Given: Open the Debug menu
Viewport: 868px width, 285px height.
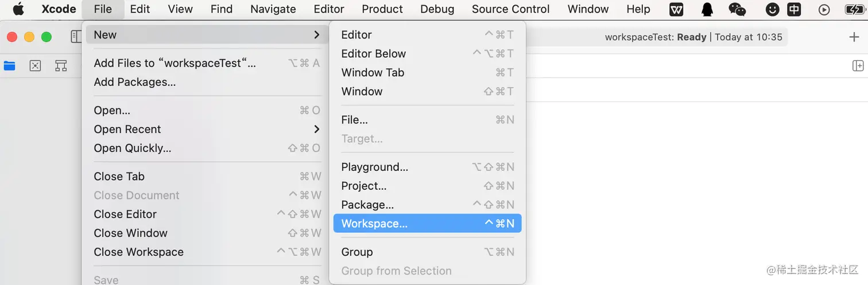Looking at the screenshot, I should 437,9.
